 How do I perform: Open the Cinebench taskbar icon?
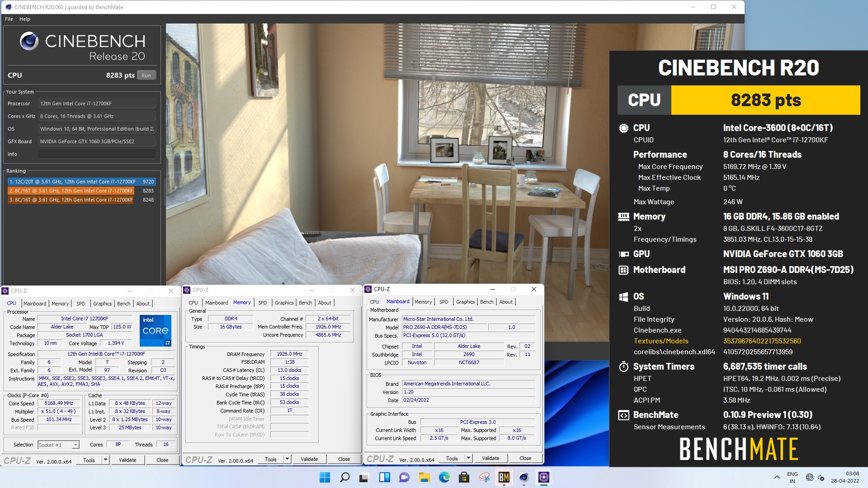[524, 477]
